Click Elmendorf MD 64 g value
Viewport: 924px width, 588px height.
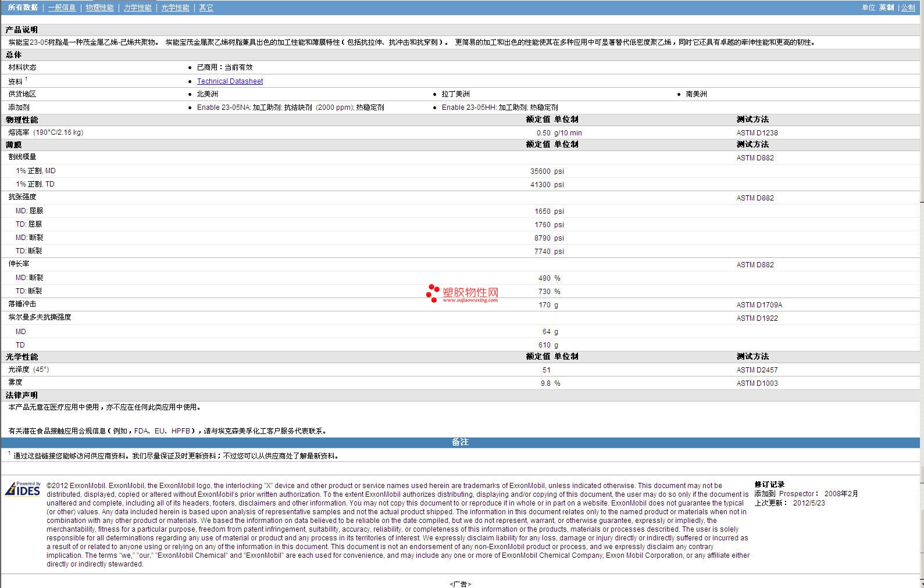[x=550, y=332]
